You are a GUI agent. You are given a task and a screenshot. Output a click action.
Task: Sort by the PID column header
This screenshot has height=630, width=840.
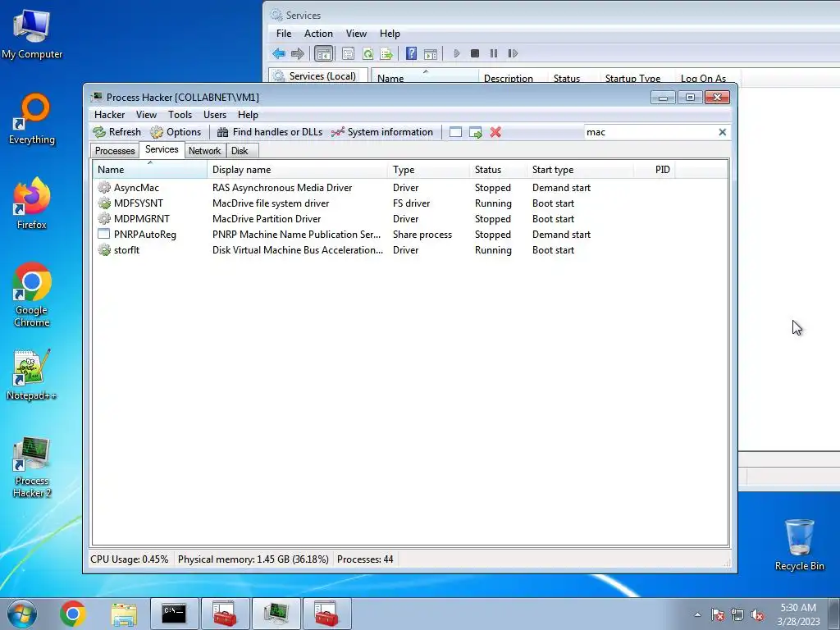click(654, 169)
